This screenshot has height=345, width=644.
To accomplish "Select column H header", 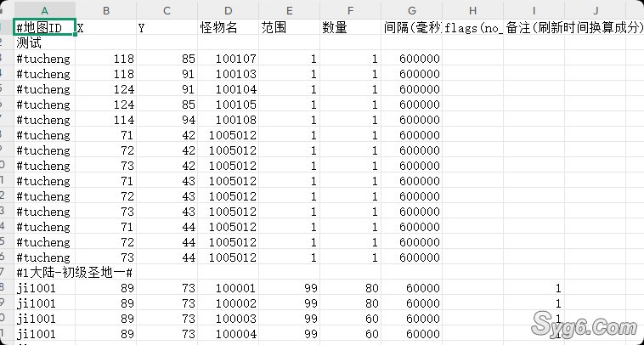I will coord(472,10).
